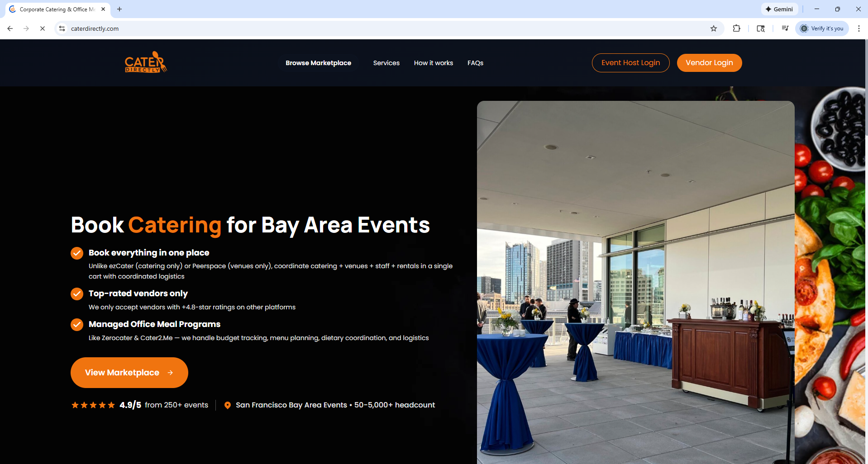Viewport: 868px width, 464px height.
Task: Click the site information icon in address bar
Action: coord(62,28)
